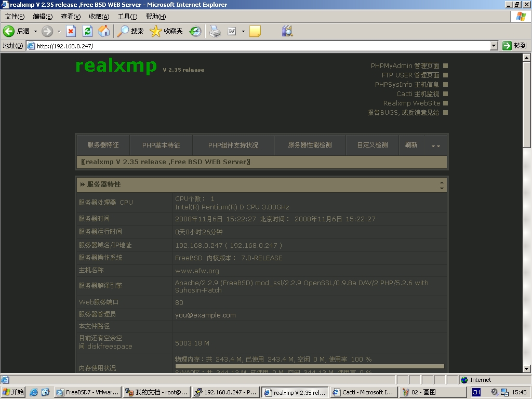Screen dimensions: 532x399
Task: Click the Edit with Word icon
Action: (x=232, y=31)
